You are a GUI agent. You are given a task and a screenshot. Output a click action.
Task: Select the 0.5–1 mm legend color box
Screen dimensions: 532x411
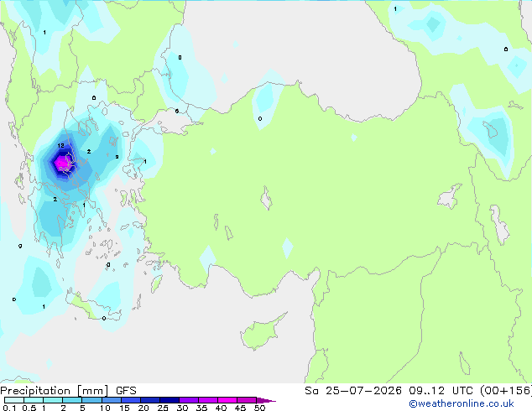pyautogui.click(x=34, y=400)
